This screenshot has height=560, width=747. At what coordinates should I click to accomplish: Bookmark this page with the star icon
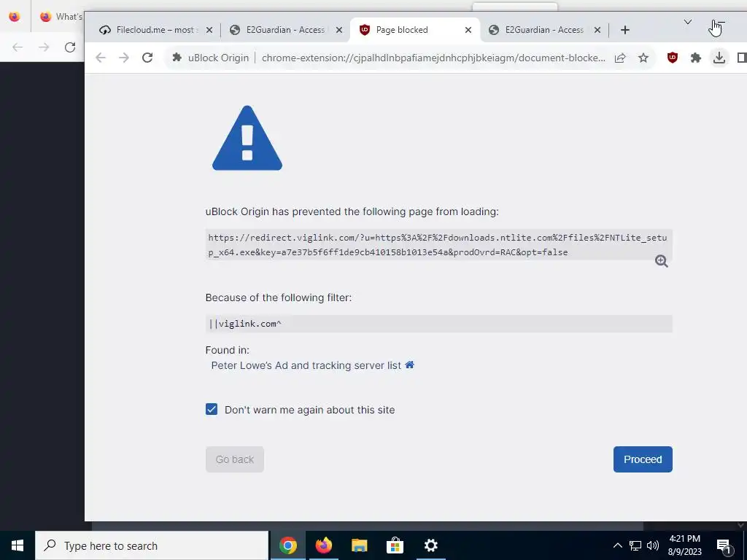click(643, 58)
